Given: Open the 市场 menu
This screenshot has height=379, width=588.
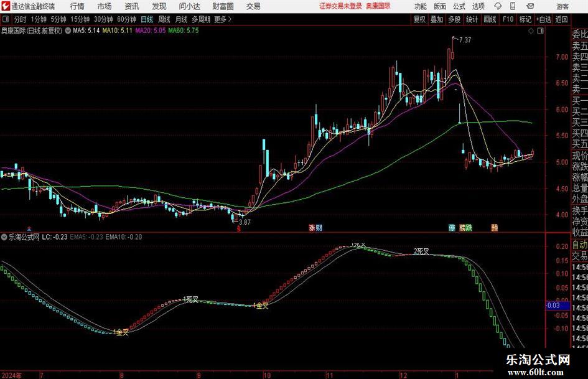Looking at the screenshot, I should pyautogui.click(x=105, y=6).
